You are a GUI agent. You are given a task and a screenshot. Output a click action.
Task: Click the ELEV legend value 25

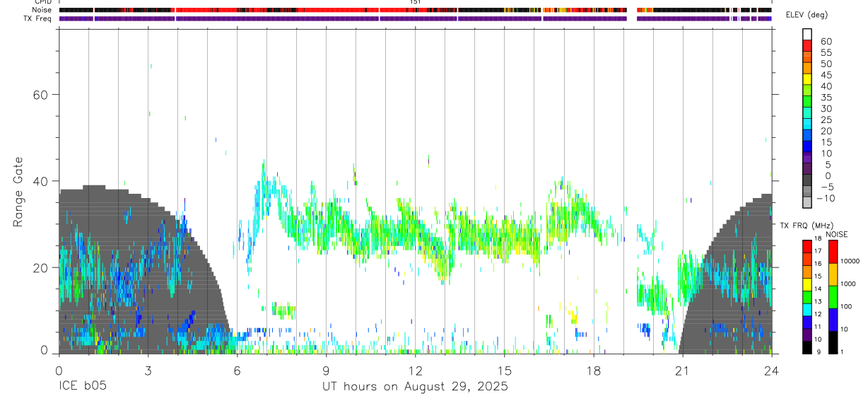click(826, 120)
